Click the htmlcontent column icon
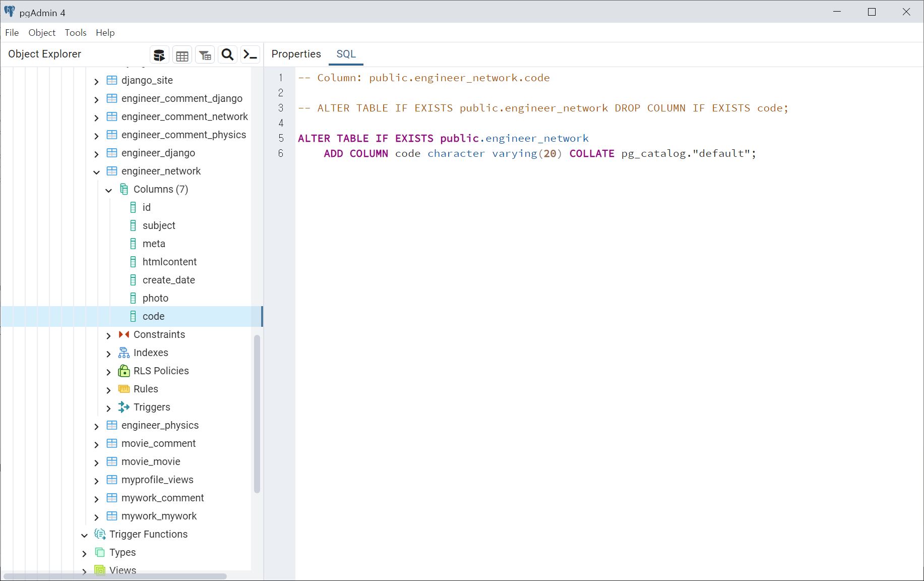This screenshot has height=581, width=924. pyautogui.click(x=133, y=262)
